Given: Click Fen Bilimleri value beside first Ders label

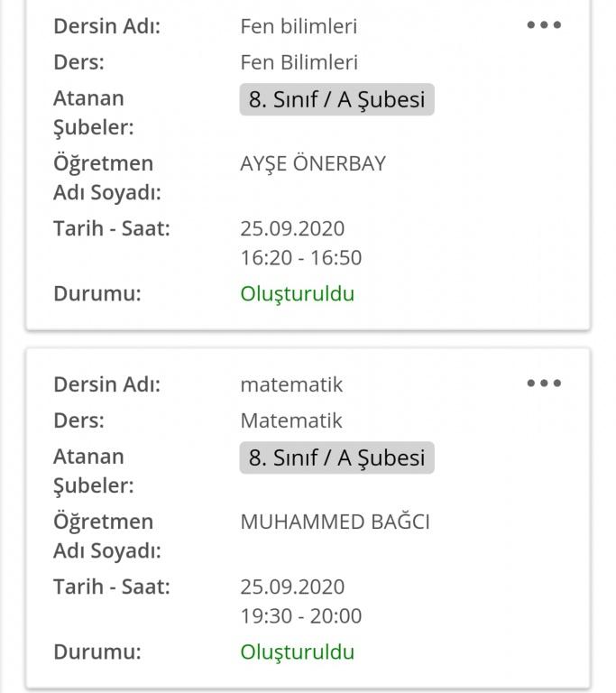Looking at the screenshot, I should pyautogui.click(x=299, y=62).
